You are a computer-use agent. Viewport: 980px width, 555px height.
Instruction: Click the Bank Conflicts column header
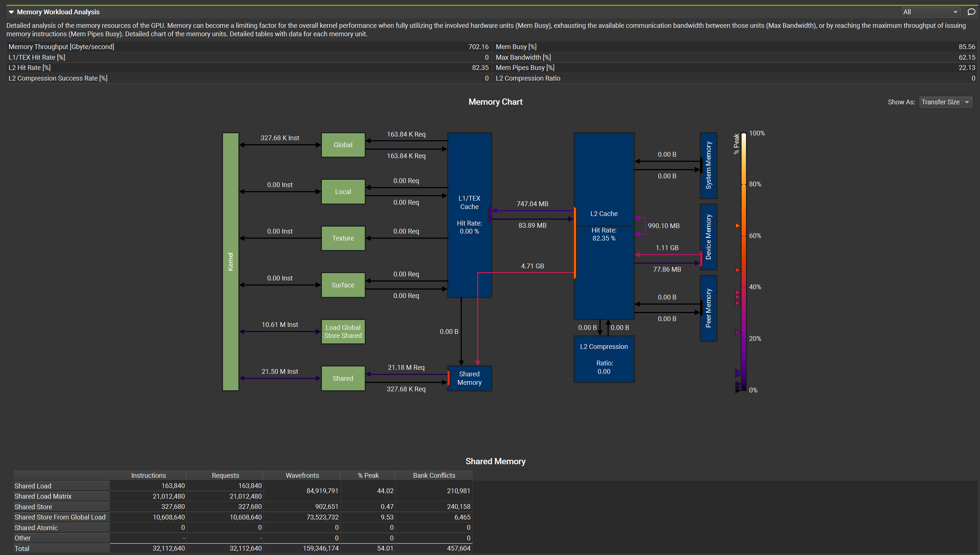tap(434, 475)
